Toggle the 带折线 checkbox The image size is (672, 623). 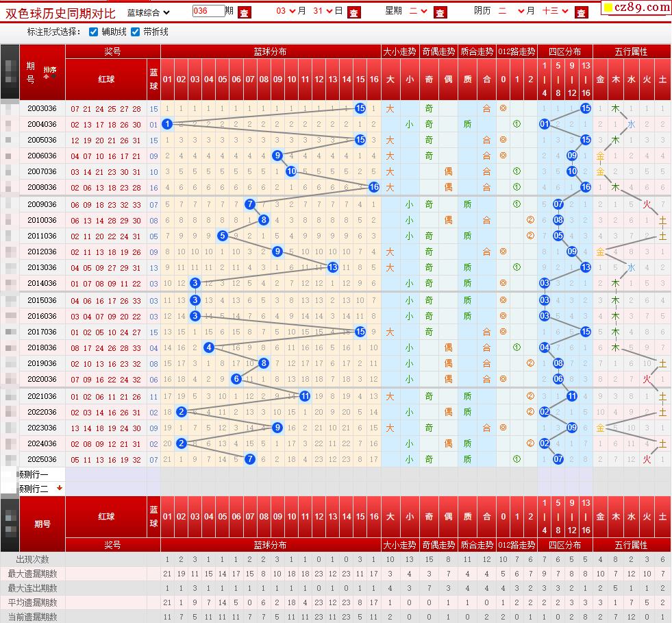136,32
